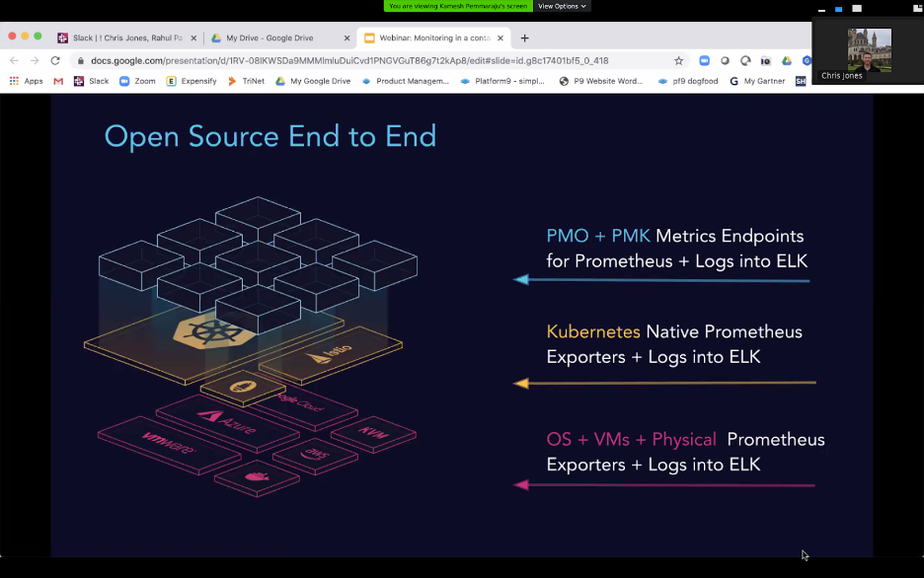Close the Slack browser tab
Screen dimensions: 924x578
pos(193,37)
